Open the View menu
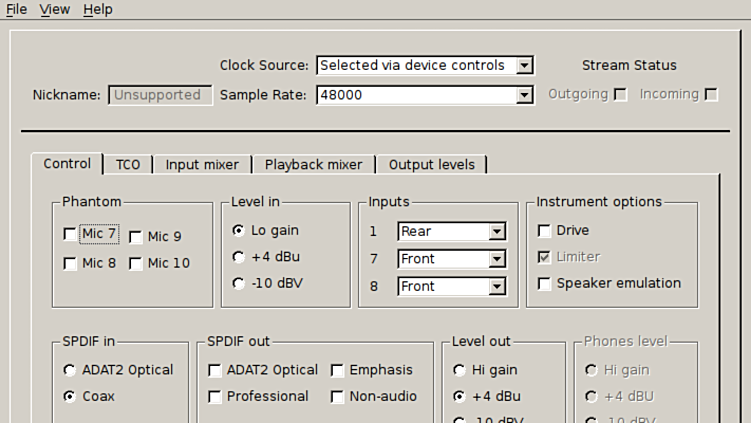Viewport: 752px width, 423px height. tap(54, 9)
